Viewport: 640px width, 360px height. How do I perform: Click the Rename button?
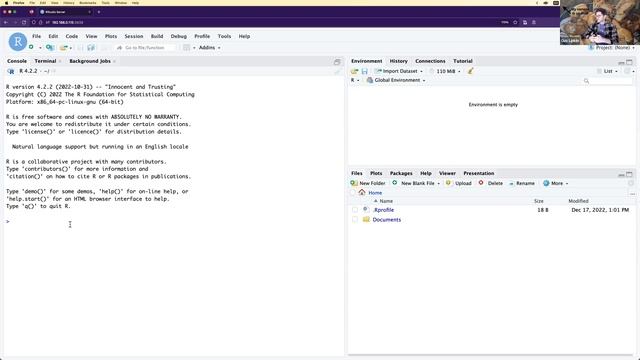pyautogui.click(x=522, y=183)
